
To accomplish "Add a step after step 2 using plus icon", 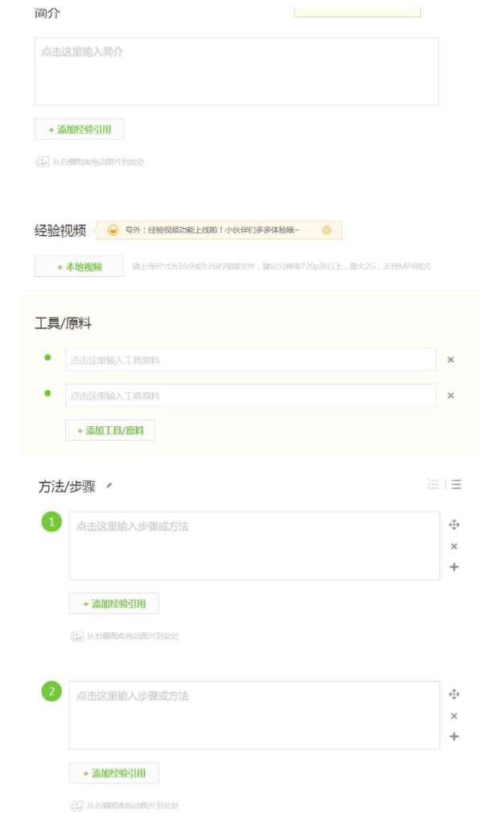I will [x=454, y=736].
